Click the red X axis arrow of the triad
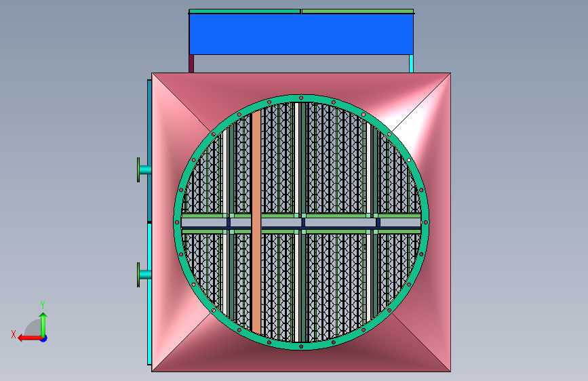The height and width of the screenshot is (381, 588). [x=29, y=338]
